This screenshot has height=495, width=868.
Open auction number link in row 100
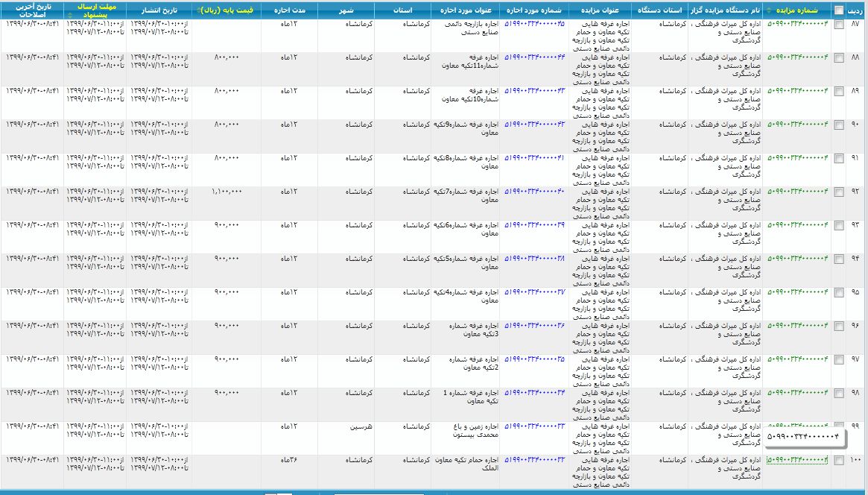coord(797,460)
